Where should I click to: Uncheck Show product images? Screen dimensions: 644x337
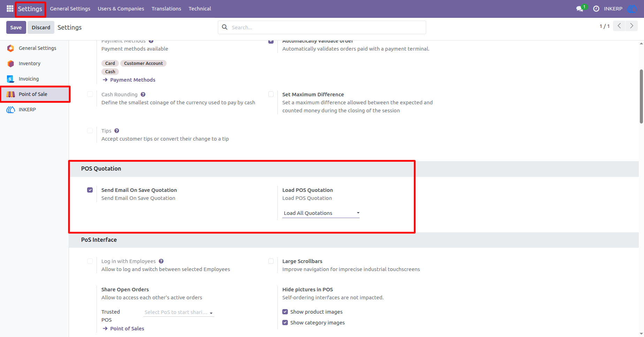tap(285, 312)
